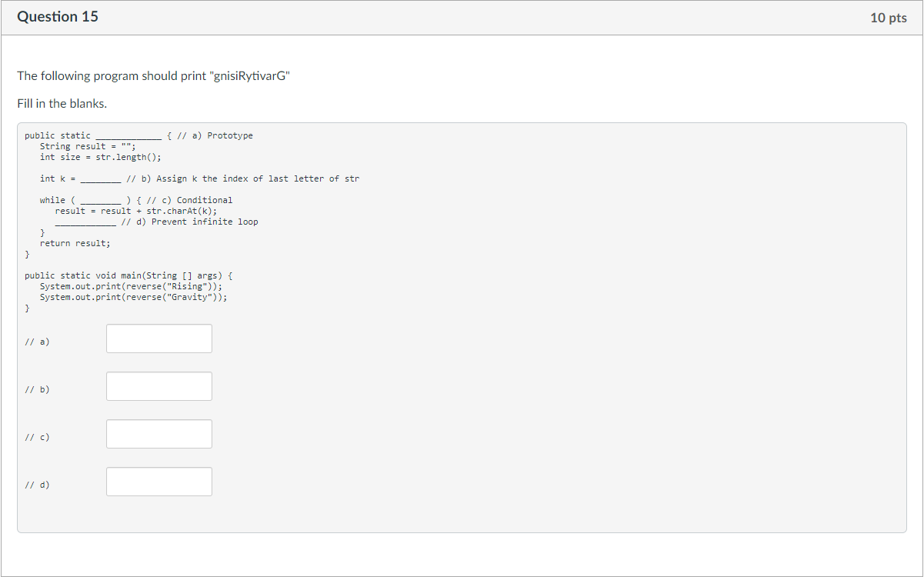The width and height of the screenshot is (924, 577).
Task: Click the 10 pts score label
Action: (x=889, y=18)
